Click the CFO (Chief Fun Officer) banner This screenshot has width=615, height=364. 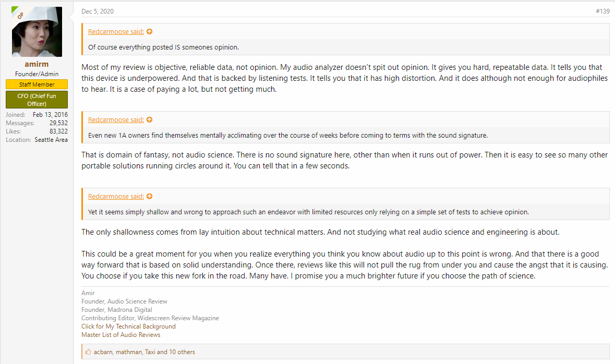[x=37, y=100]
